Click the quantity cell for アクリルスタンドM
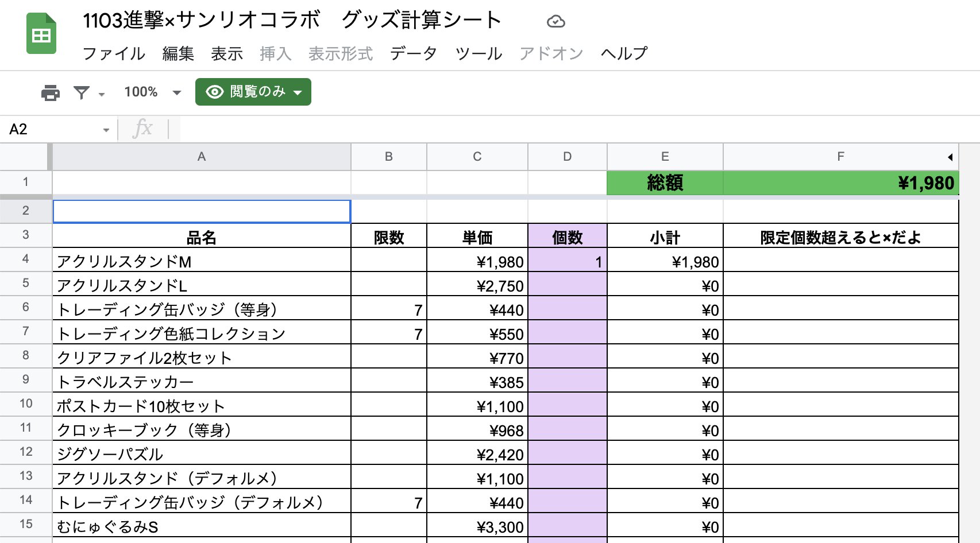This screenshot has width=980, height=543. coord(568,260)
